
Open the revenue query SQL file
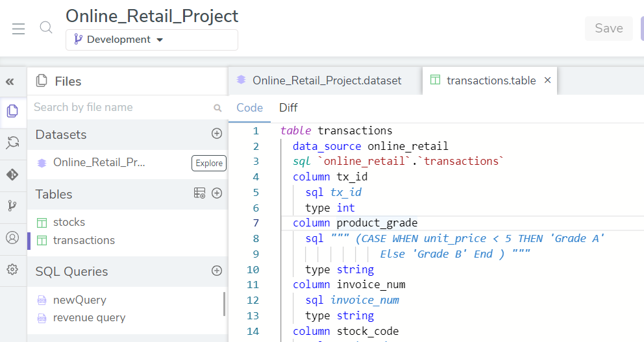click(89, 318)
